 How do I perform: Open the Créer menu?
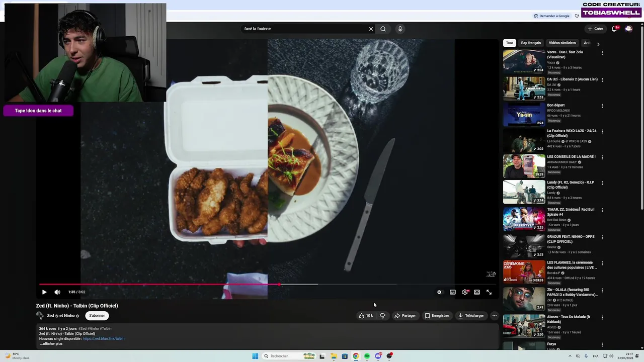pyautogui.click(x=595, y=29)
